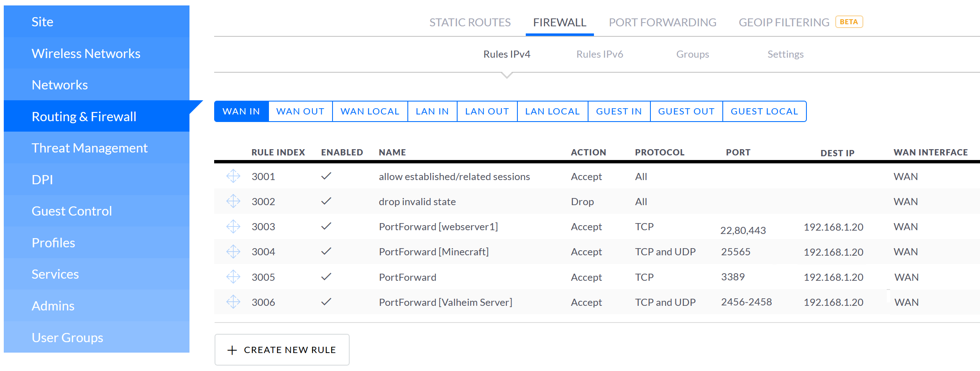980x371 pixels.
Task: Go to Wireless Networks settings
Action: coord(86,53)
